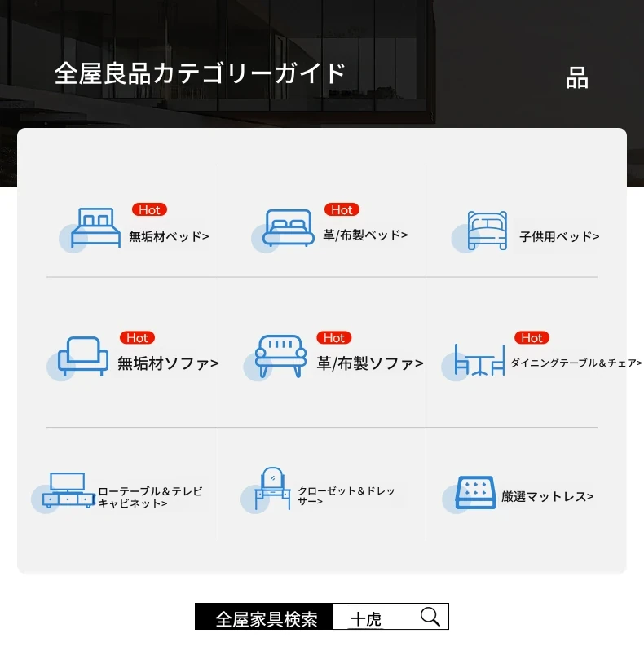The image size is (644, 664).
Task: Click the leather/fabric bed icon
Action: 289,228
